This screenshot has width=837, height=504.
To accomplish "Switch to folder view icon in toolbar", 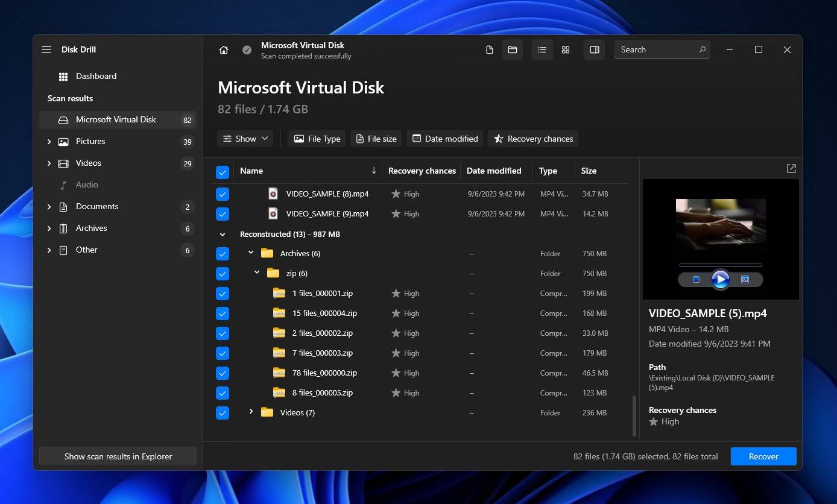I will point(513,50).
